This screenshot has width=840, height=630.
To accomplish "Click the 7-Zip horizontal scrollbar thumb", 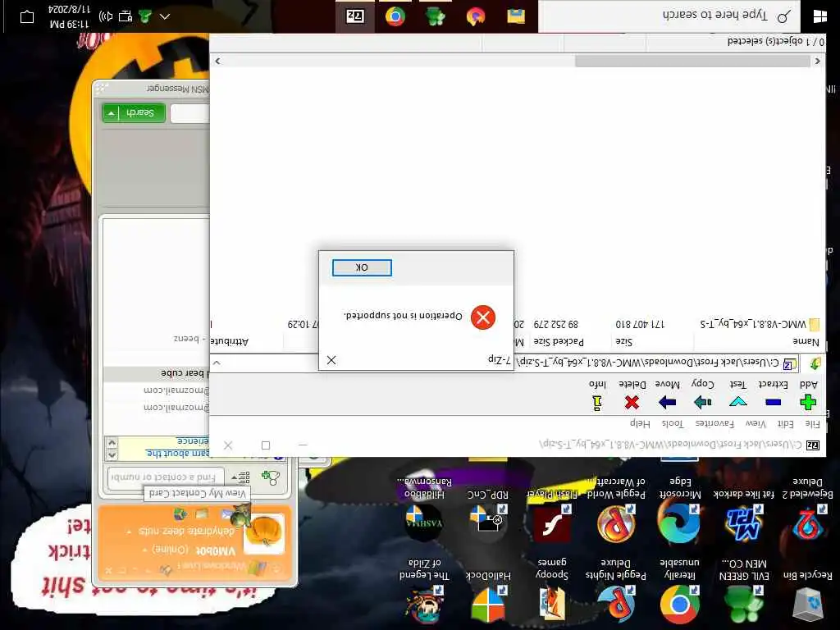I will tap(692, 61).
